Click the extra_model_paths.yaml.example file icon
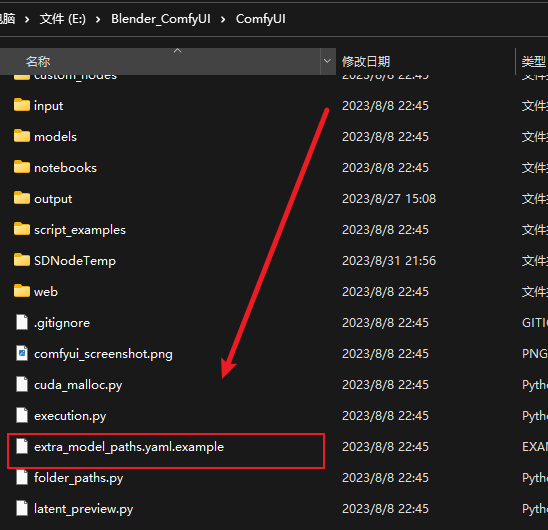The height and width of the screenshot is (530, 548). (22, 446)
